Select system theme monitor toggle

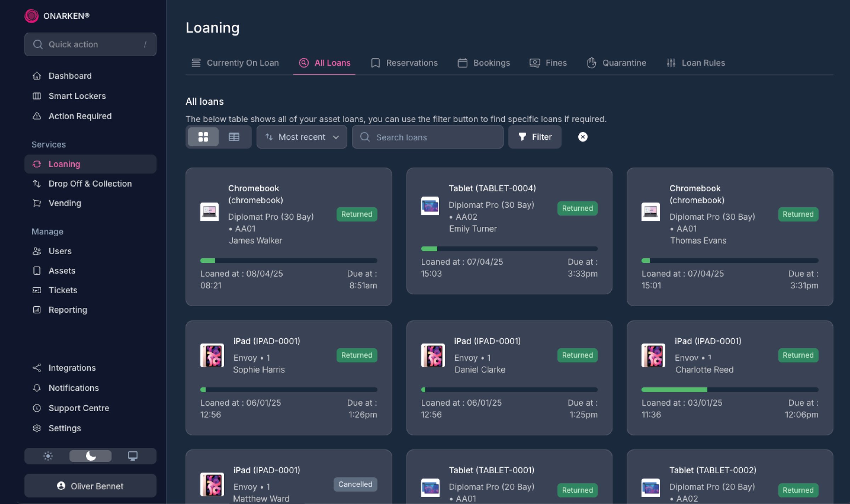tap(132, 456)
